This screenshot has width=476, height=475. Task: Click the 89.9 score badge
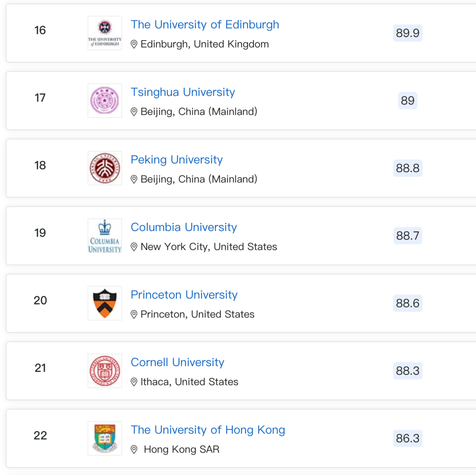(407, 33)
